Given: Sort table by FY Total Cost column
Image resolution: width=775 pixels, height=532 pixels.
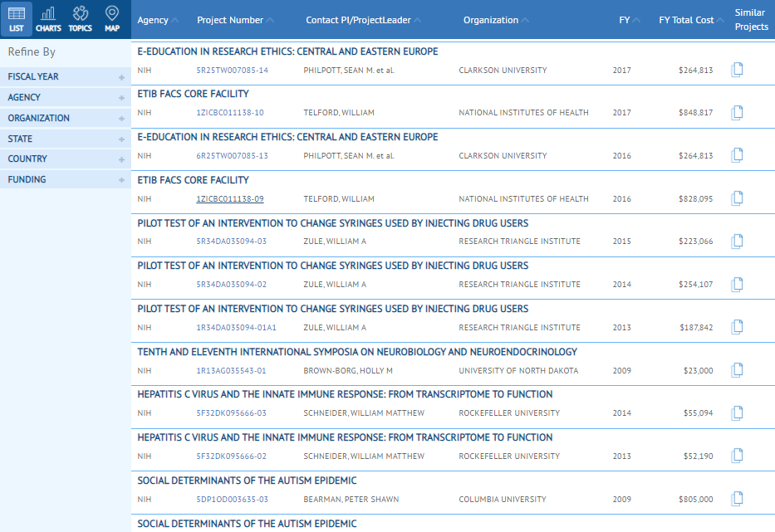Looking at the screenshot, I should click(691, 20).
